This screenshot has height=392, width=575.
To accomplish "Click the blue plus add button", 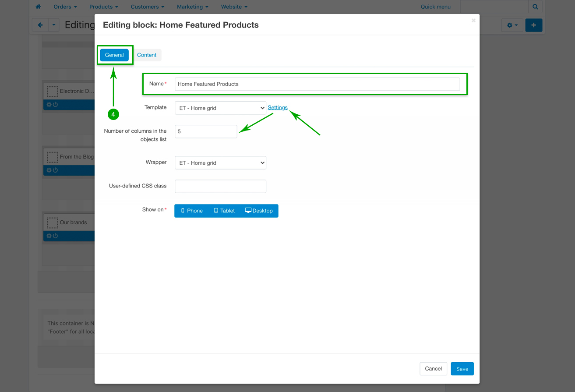I will tap(533, 25).
